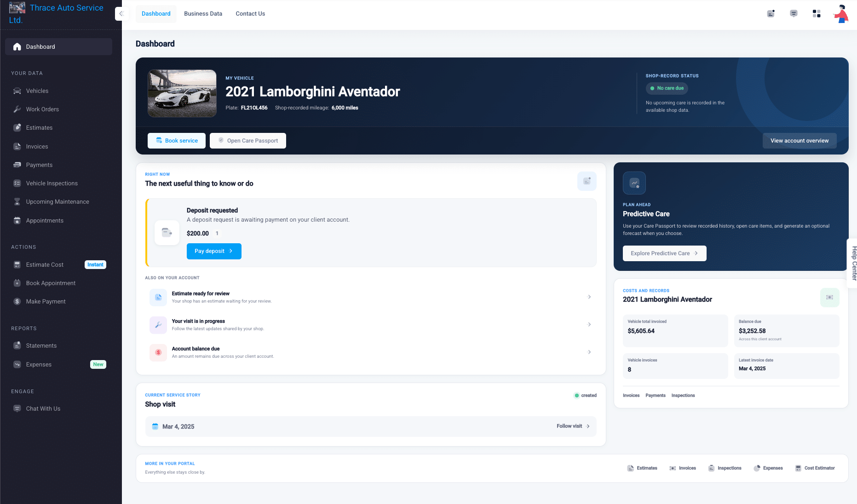Click the Make Payment dollar icon

(x=17, y=302)
